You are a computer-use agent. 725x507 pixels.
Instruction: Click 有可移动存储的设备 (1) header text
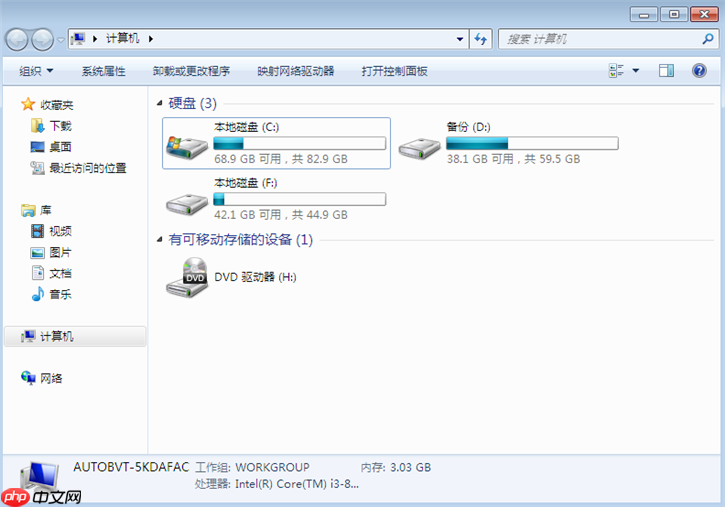click(240, 239)
